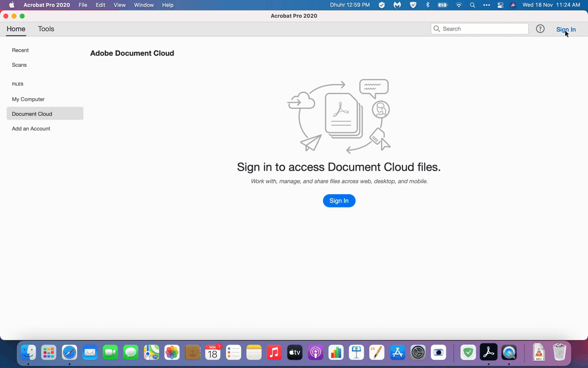Open Control Center in menu bar
This screenshot has width=588, height=368.
pos(500,5)
